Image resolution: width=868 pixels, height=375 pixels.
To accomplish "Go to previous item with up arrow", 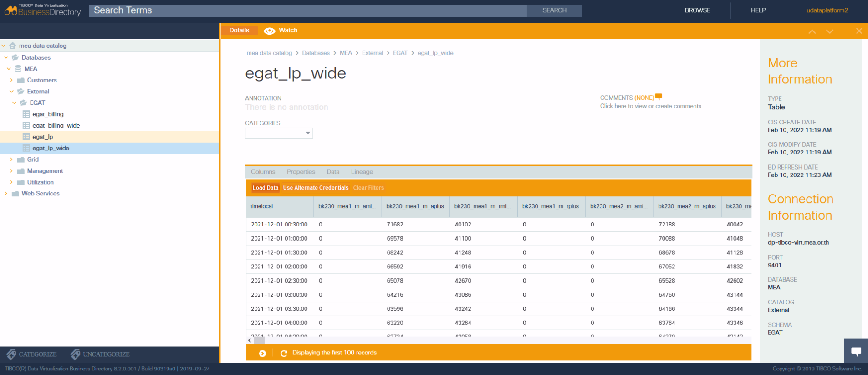I will click(x=812, y=31).
